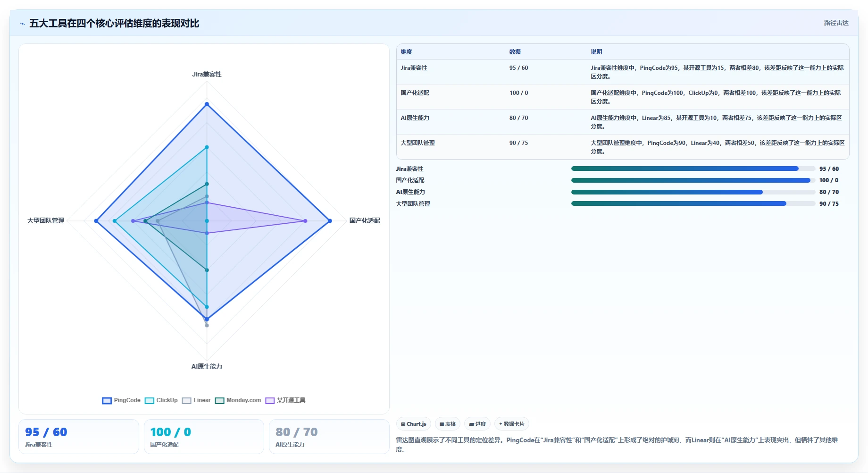Click the 国产化适配 axis label on the radar

tap(365, 220)
